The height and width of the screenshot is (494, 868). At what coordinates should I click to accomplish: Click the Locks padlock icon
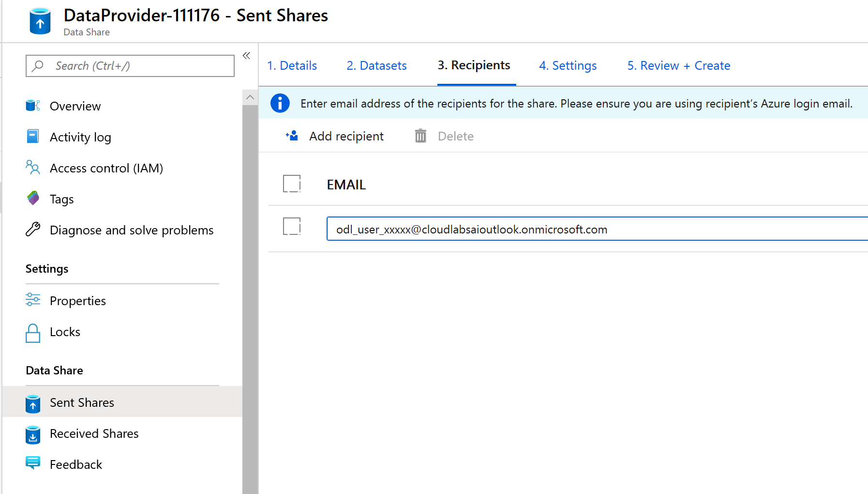pos(33,333)
